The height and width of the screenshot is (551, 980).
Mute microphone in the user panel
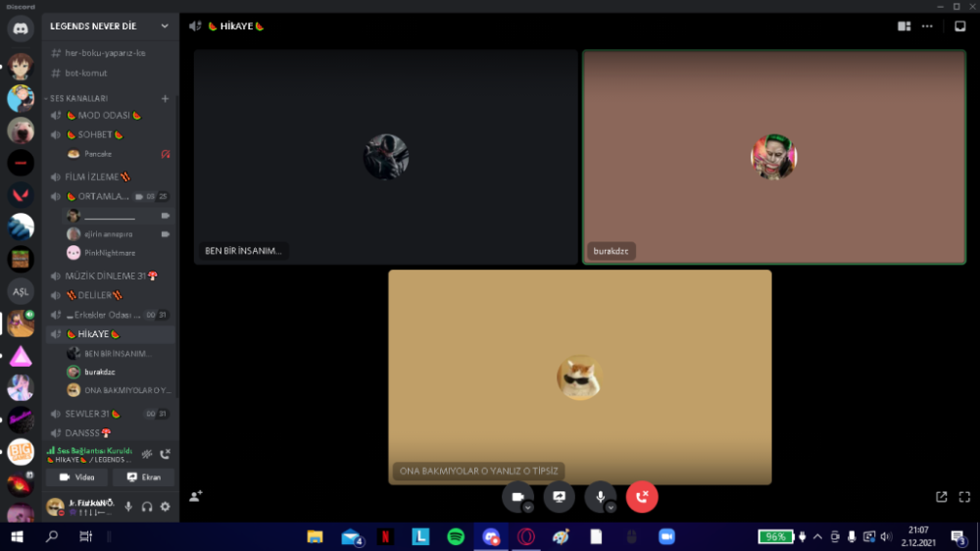click(127, 507)
